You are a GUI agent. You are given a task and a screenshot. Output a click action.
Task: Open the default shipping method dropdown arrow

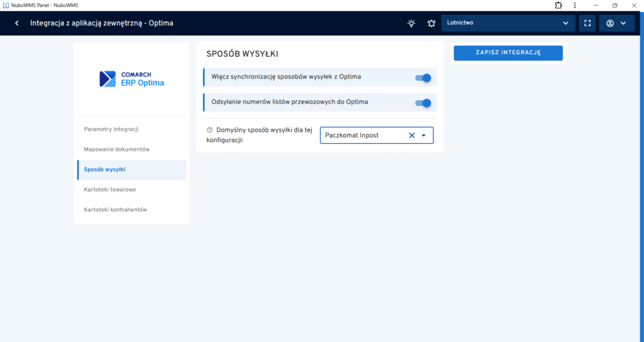pos(424,135)
